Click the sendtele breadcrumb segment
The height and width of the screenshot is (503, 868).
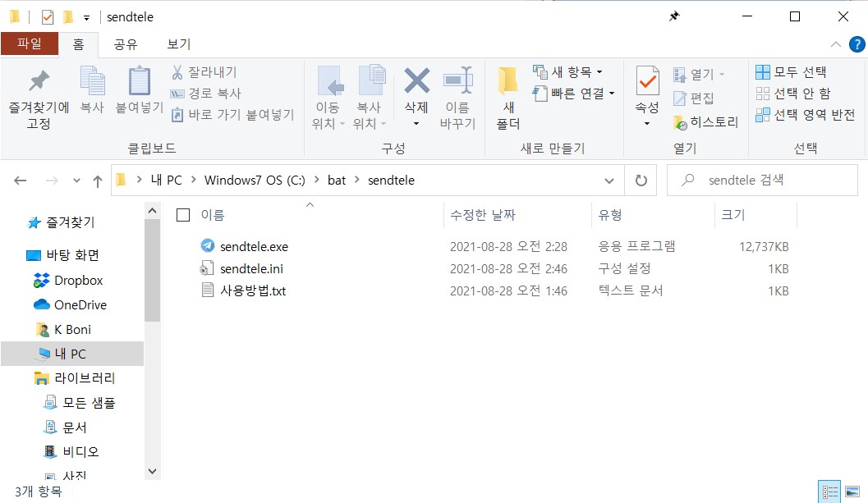(x=392, y=180)
